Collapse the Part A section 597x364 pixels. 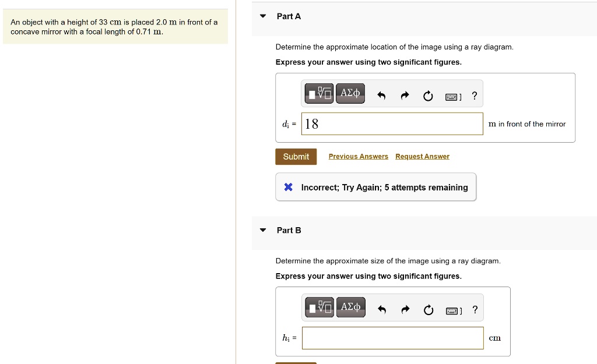click(x=263, y=16)
